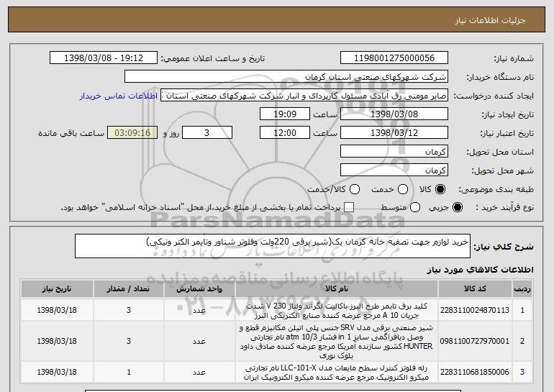The width and height of the screenshot is (554, 392).
Task: Click the تاریخ نیاز column header
Action: click(57, 289)
